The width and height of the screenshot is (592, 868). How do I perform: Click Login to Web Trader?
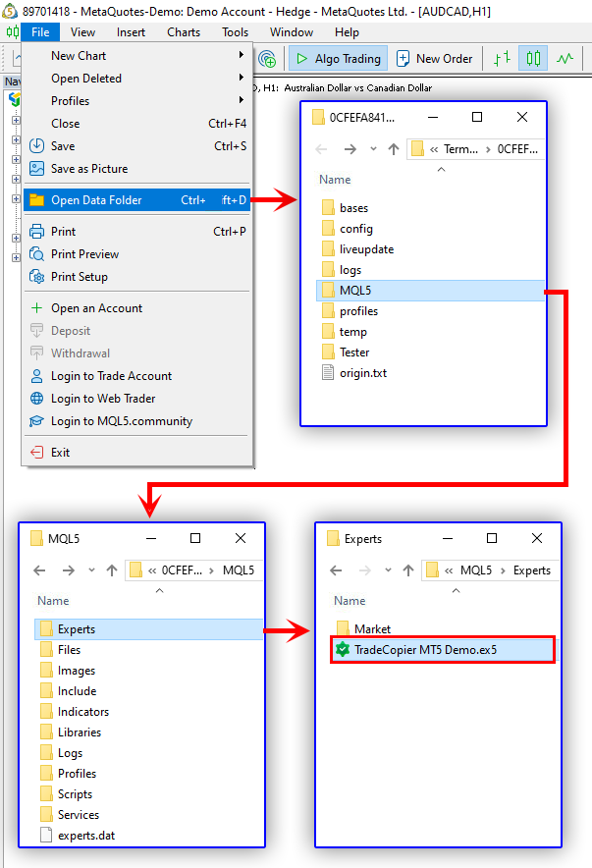tap(137, 399)
